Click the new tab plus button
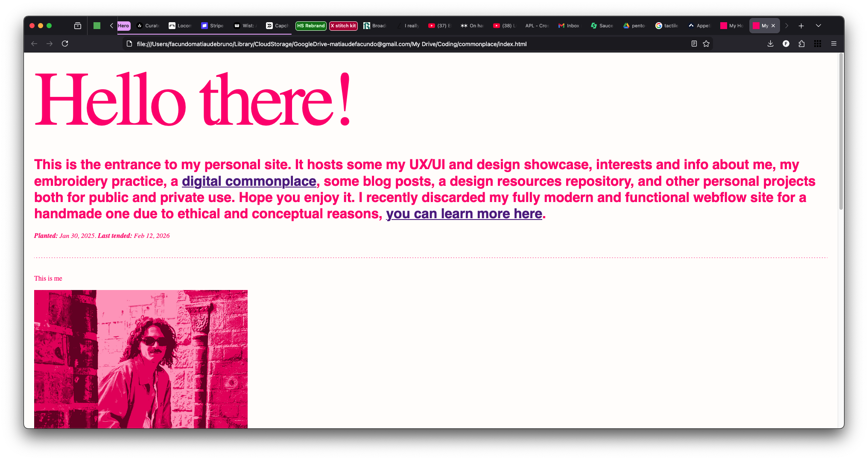Image resolution: width=868 pixels, height=460 pixels. pos(801,26)
